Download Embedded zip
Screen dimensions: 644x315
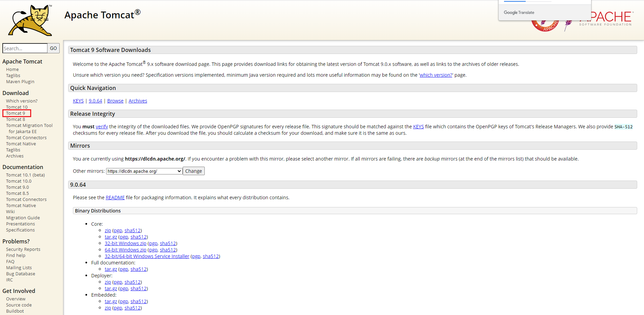(108, 308)
